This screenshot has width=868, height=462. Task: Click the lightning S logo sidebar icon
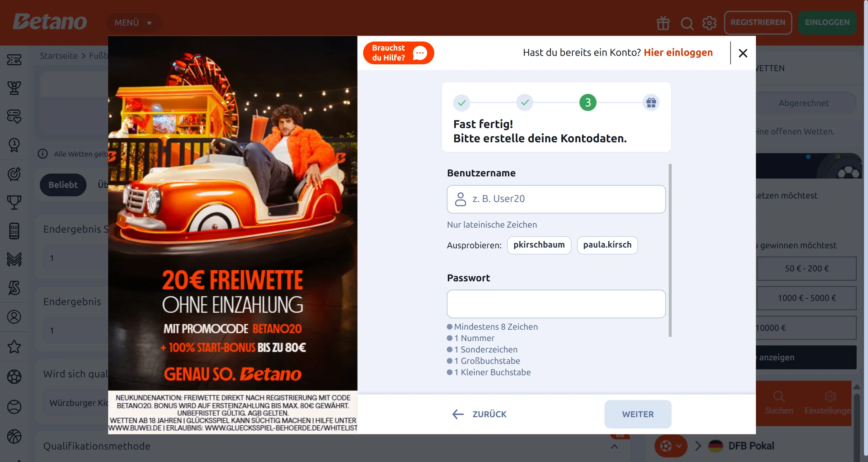point(14,288)
